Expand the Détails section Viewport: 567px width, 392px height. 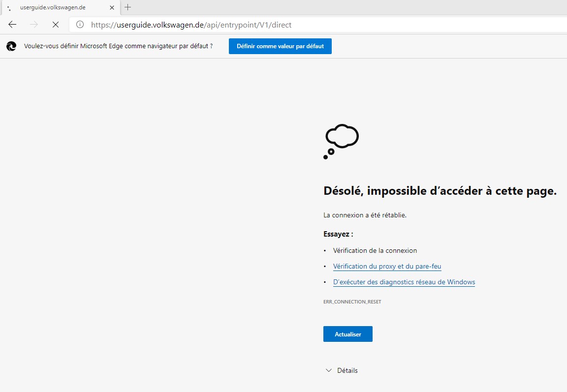coord(342,370)
